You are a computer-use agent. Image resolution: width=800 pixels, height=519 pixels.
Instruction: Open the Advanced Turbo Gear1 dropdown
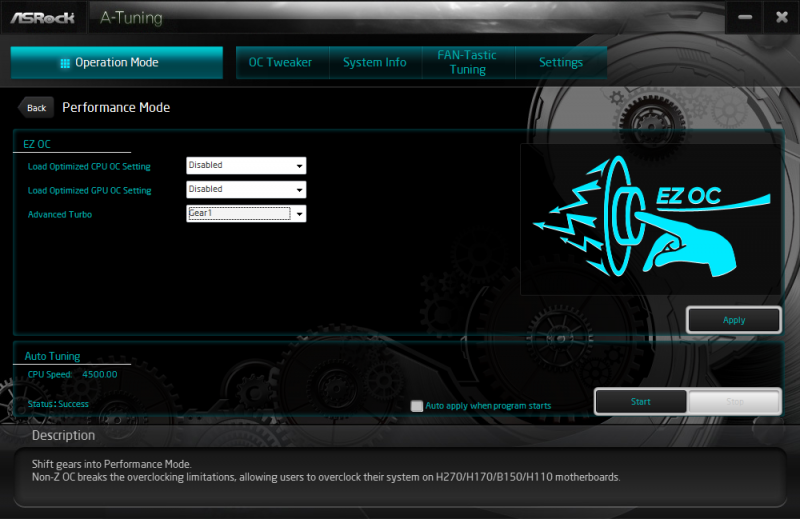tap(246, 213)
